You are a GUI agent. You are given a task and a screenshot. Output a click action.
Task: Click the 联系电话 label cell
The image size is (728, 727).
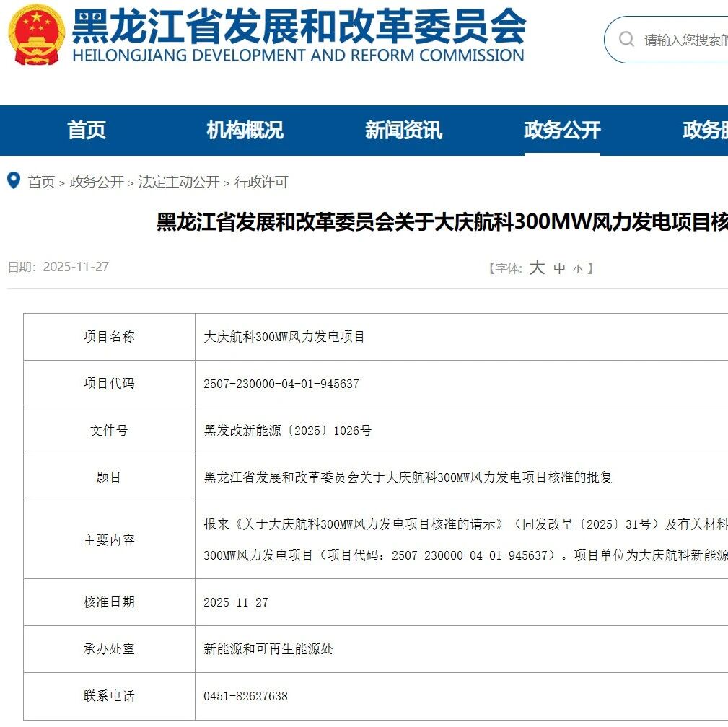click(x=109, y=696)
